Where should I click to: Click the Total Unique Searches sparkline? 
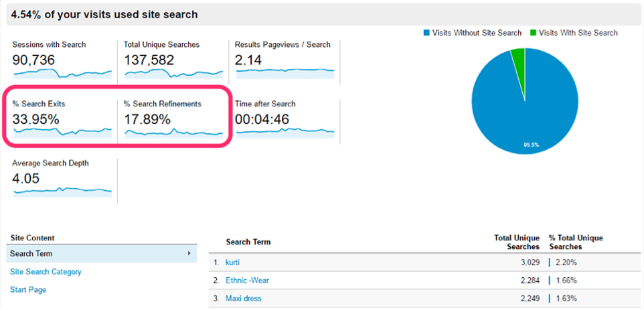click(173, 73)
